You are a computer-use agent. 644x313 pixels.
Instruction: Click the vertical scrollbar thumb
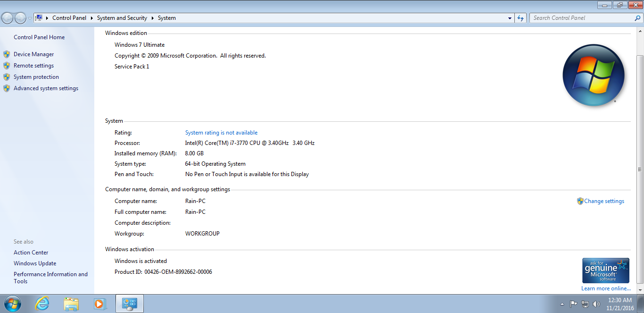pos(640,169)
